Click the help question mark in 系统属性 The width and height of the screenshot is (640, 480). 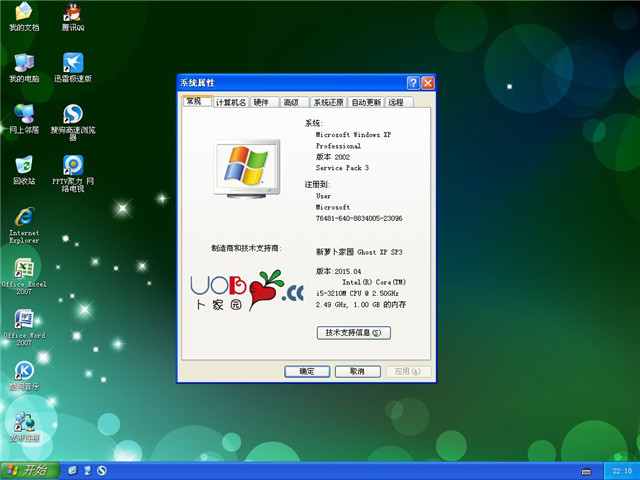coord(413,83)
